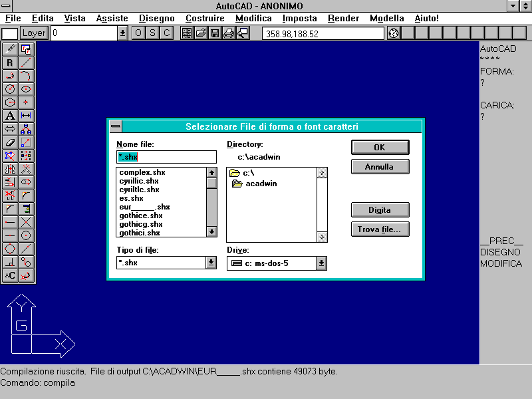Screen dimensions: 532x399
Task: Choose the Circle tool with radius line
Action: [10, 89]
